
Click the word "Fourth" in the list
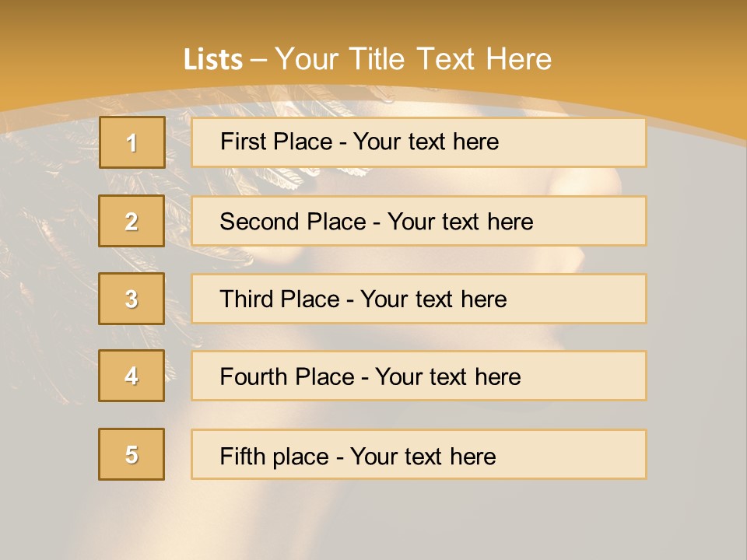(255, 377)
